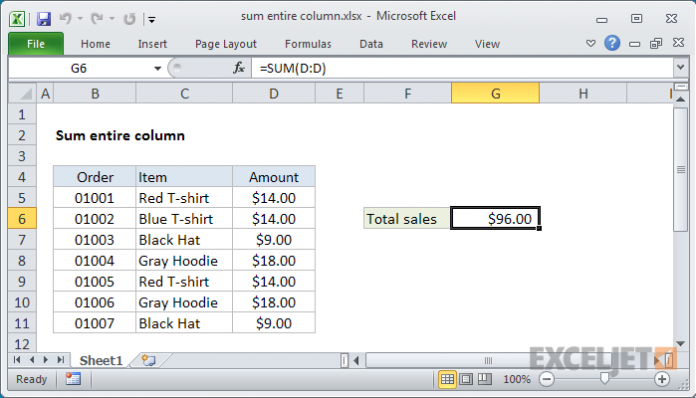The image size is (696, 398).
Task: Select the cell with order 01004
Action: coord(95,260)
